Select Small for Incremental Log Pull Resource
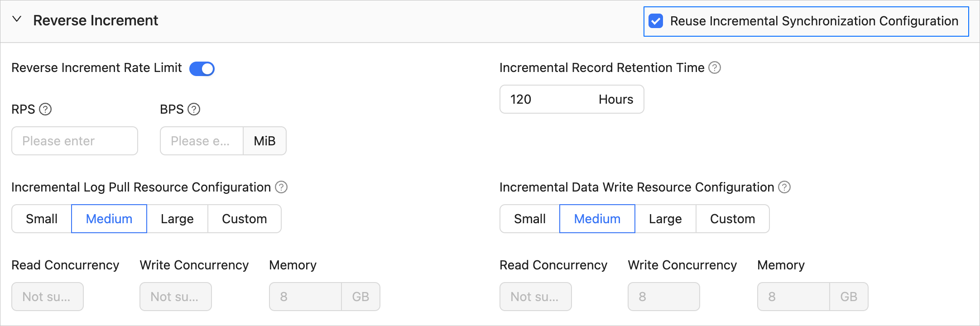The image size is (980, 326). [x=42, y=219]
